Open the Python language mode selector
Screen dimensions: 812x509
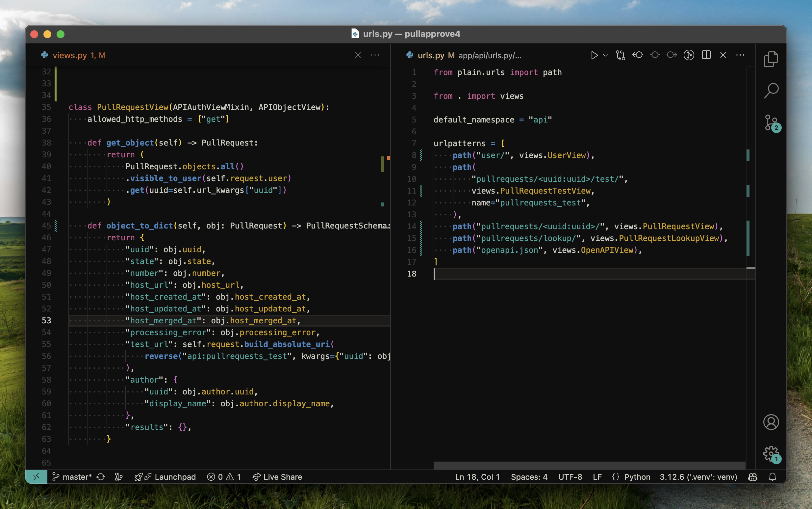[637, 477]
